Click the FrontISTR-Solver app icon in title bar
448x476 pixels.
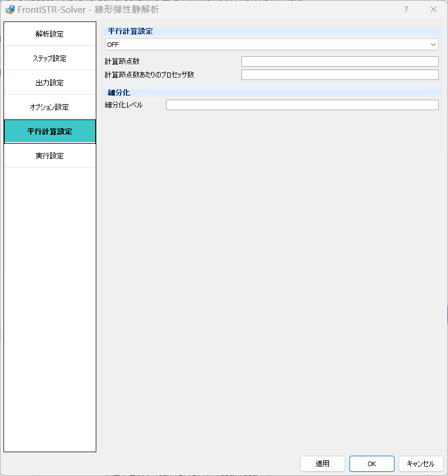tap(10, 9)
